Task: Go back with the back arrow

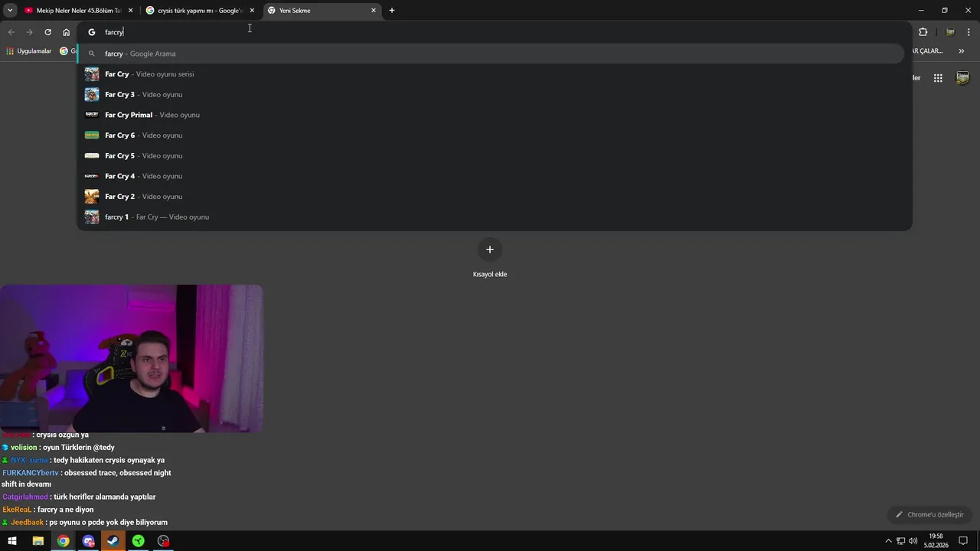Action: click(x=11, y=32)
